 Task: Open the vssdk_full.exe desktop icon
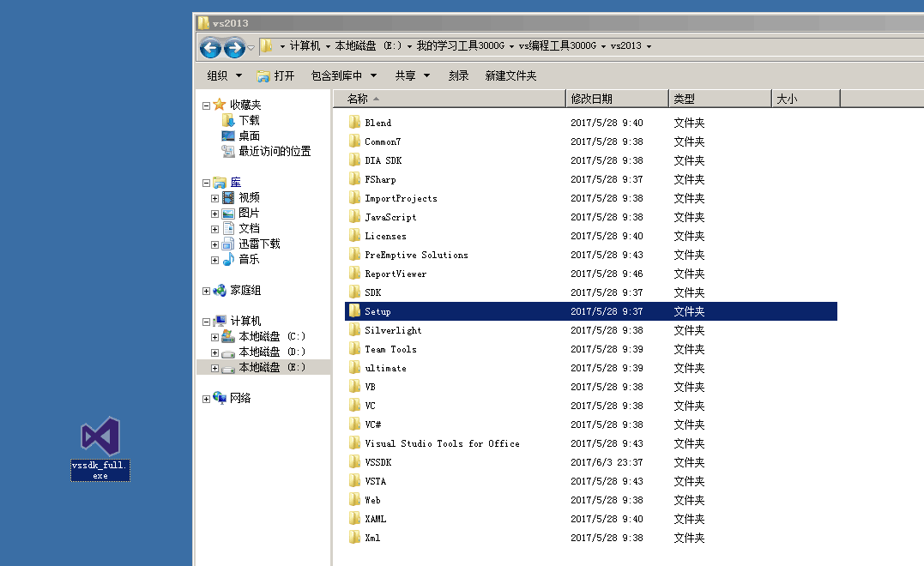coord(100,449)
